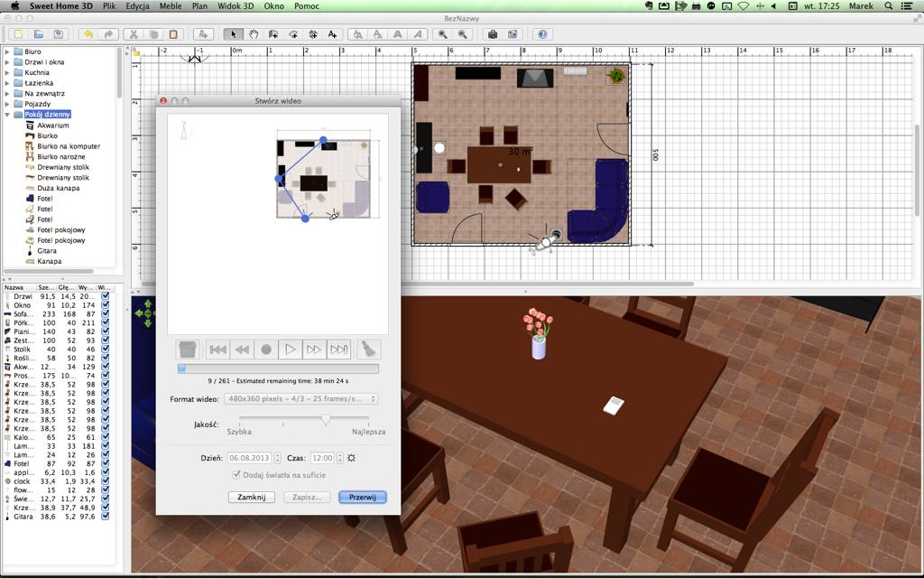Activate the pan hand tool

254,34
